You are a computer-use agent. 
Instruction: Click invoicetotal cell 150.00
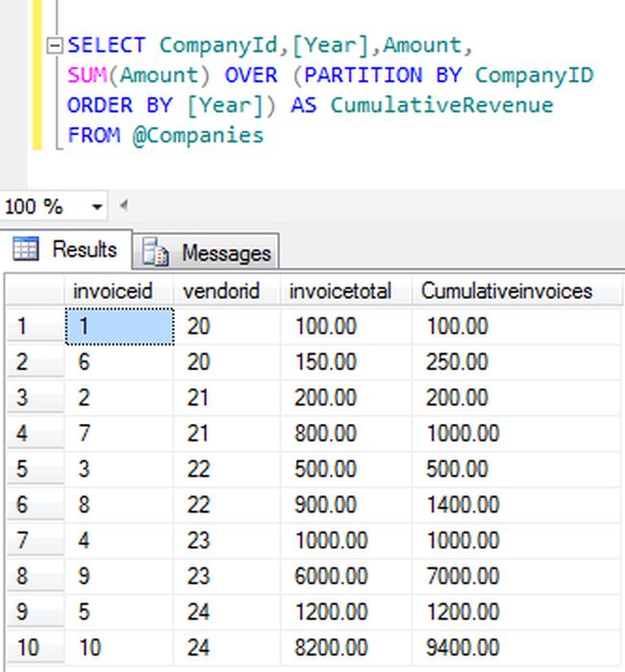346,362
